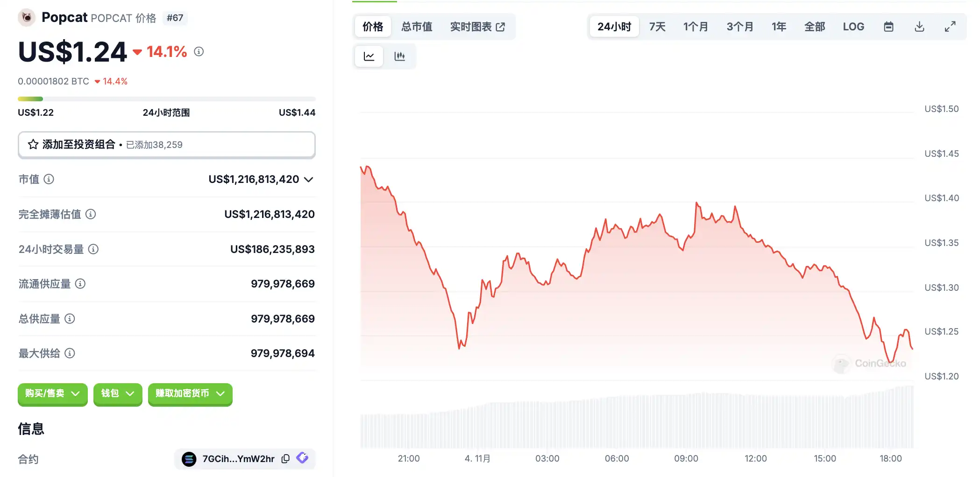
Task: Select the 7天 time range
Action: 657,27
